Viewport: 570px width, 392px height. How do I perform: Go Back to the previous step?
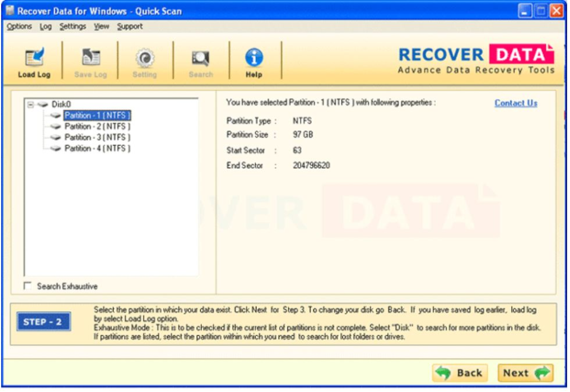[460, 373]
